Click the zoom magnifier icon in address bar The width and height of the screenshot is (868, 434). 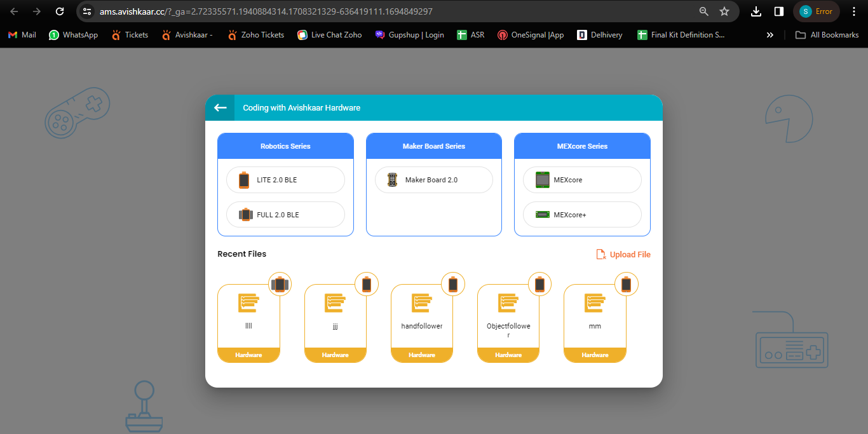point(703,11)
